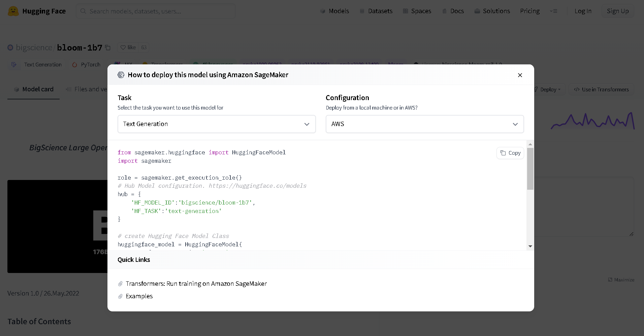Open the Docs nav item
Image resolution: width=644 pixels, height=336 pixels.
pos(453,11)
